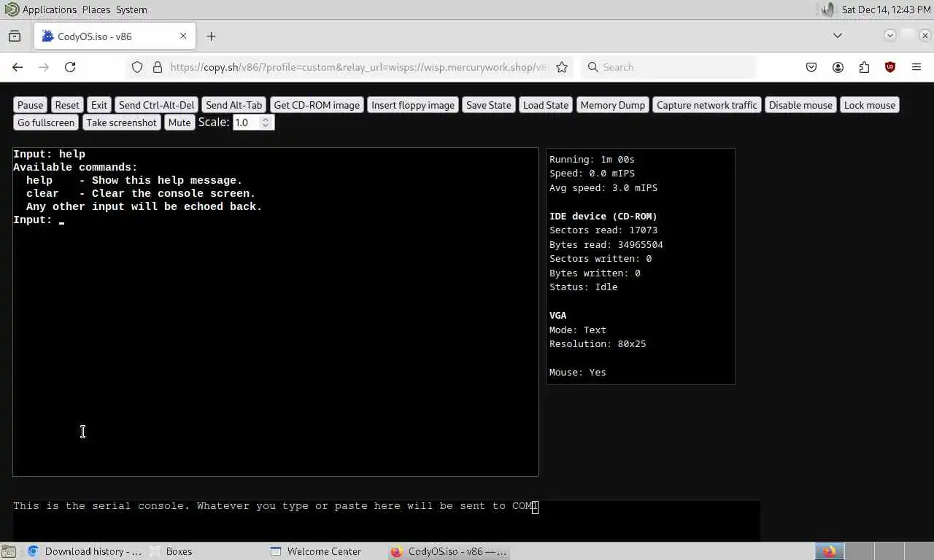Viewport: 934px width, 560px height.
Task: Click Take screenshot button
Action: coord(122,122)
